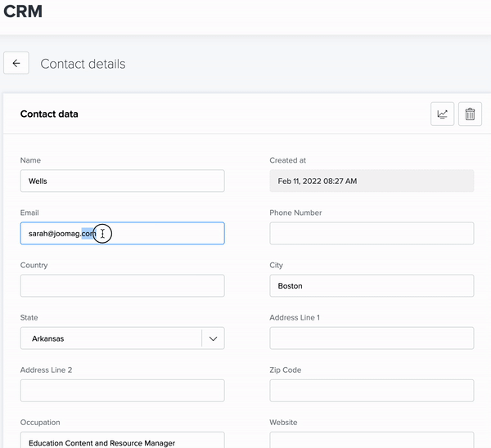Click the Contact details heading

83,64
